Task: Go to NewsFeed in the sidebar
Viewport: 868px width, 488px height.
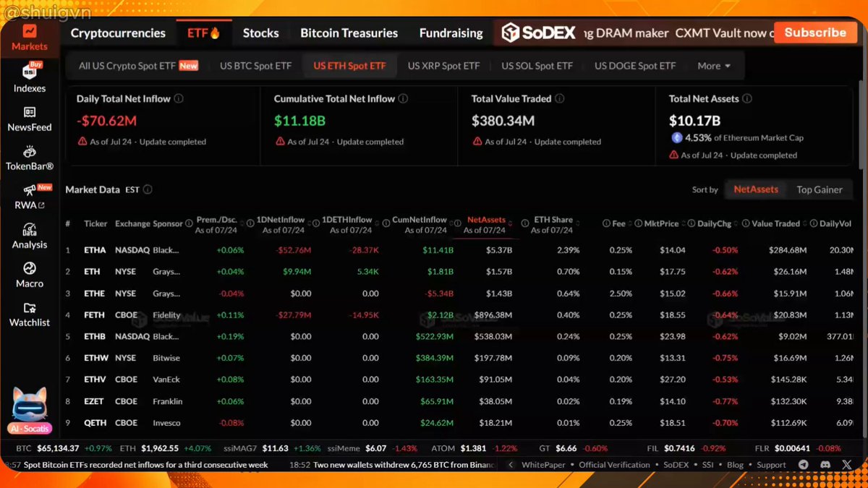Action: 30,119
